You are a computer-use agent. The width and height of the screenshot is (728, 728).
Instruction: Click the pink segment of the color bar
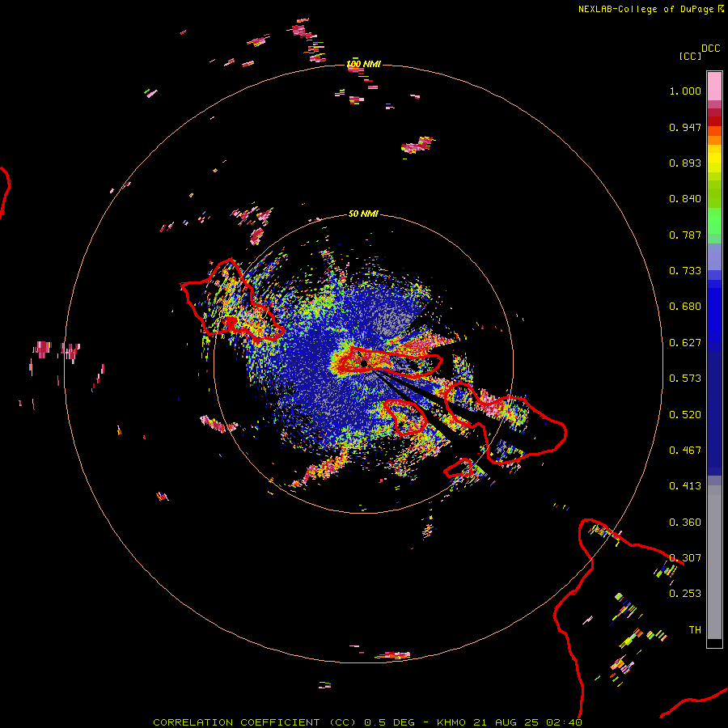click(x=714, y=86)
